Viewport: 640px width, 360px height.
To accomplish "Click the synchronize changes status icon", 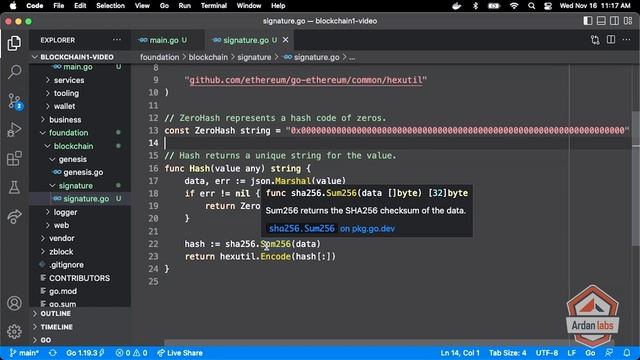I will tap(53, 353).
